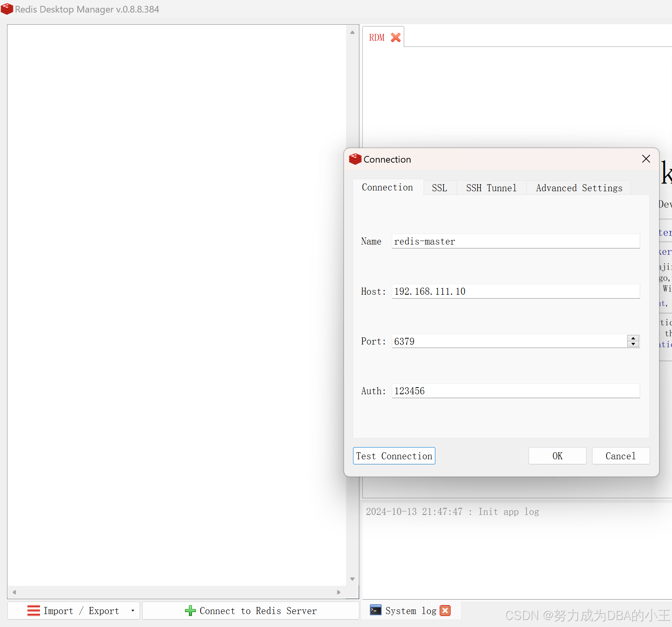
Task: Click the Import / Export menu icon
Action: point(34,611)
